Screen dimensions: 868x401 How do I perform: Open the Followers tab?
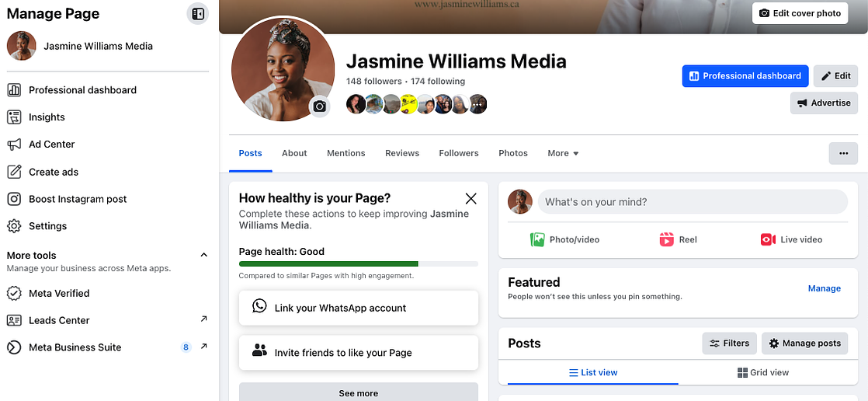(x=459, y=153)
